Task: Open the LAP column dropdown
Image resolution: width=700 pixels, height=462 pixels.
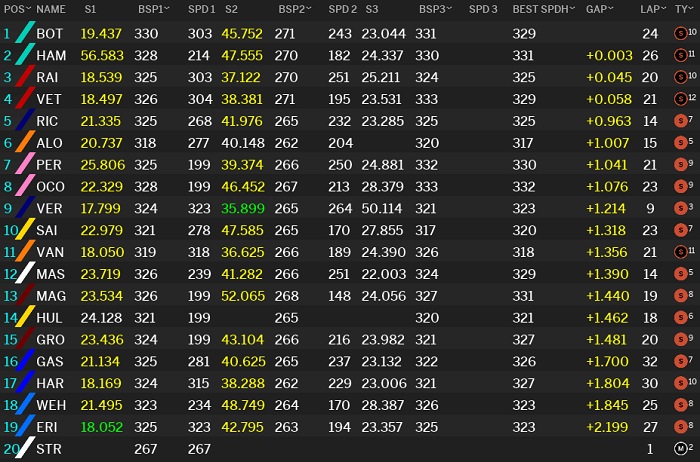Action: (x=663, y=8)
